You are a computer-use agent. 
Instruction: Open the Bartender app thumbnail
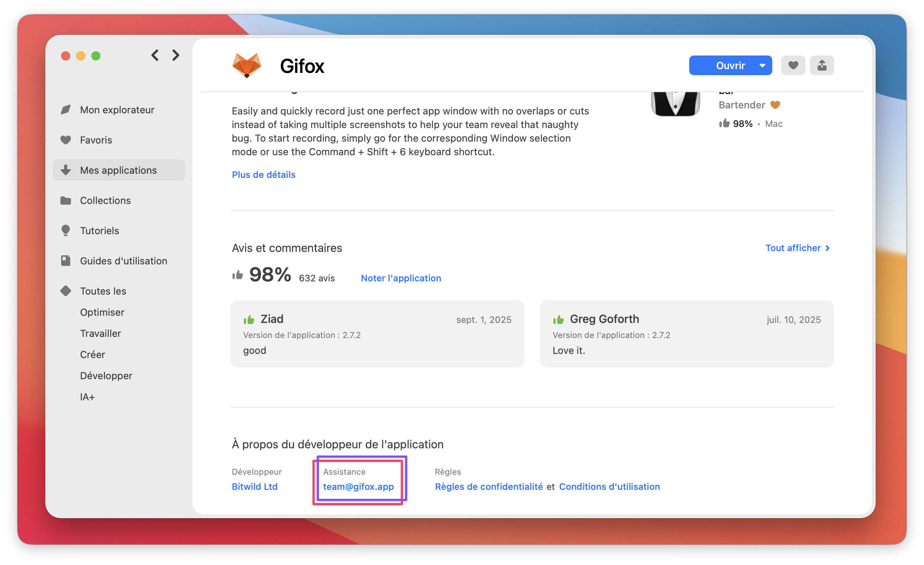(675, 103)
